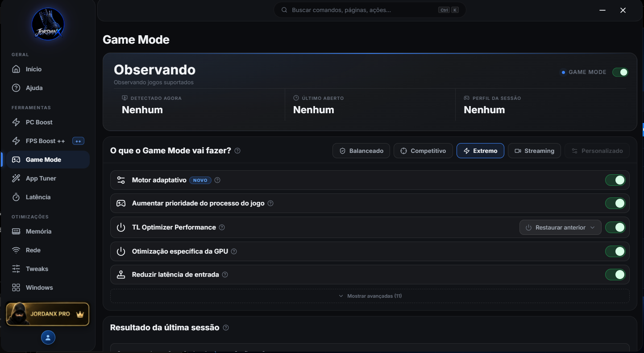The image size is (644, 353).
Task: Click help icon next to Reduzir latência de entrada
Action: point(225,275)
